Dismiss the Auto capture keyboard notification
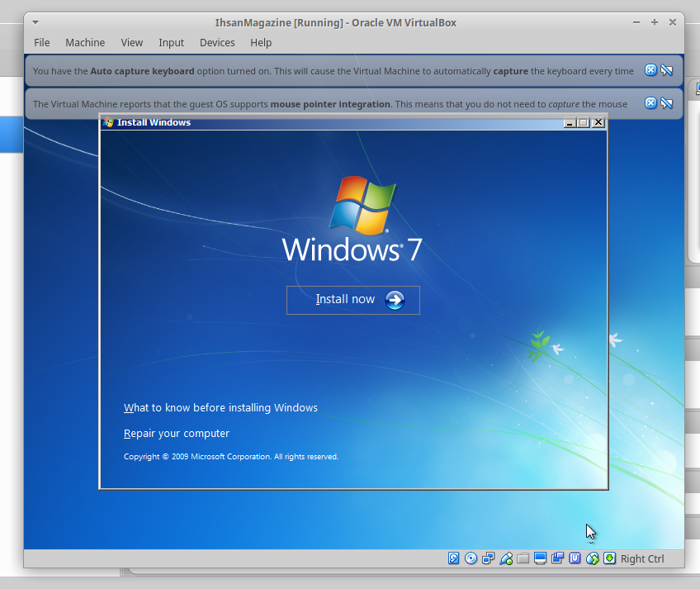The image size is (700, 589). (x=651, y=70)
